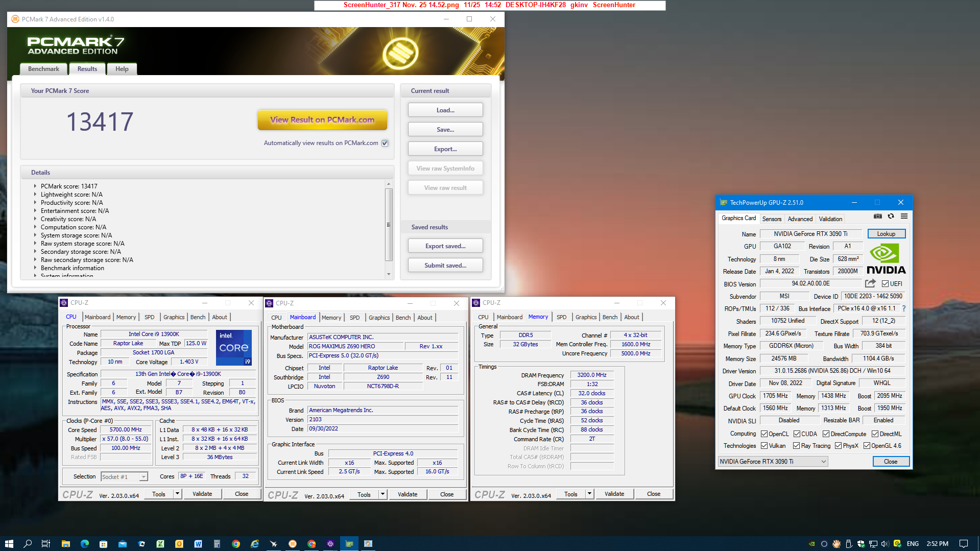Click Validate in CPU-Z Mainboard window
Screen dimensions: 980x551
408,494
